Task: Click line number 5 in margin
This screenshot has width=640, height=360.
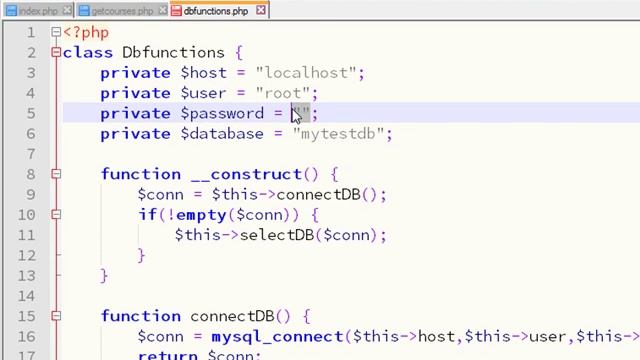Action: pyautogui.click(x=31, y=113)
